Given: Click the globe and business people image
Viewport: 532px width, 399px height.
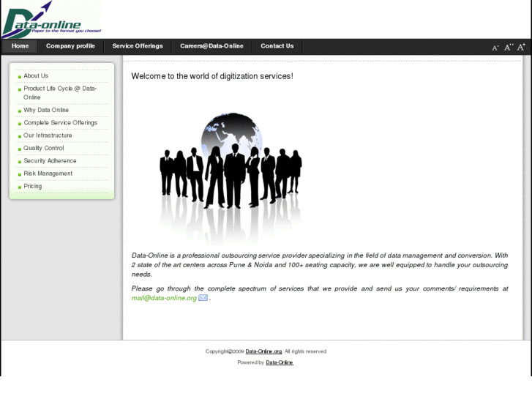Looking at the screenshot, I should (231, 177).
